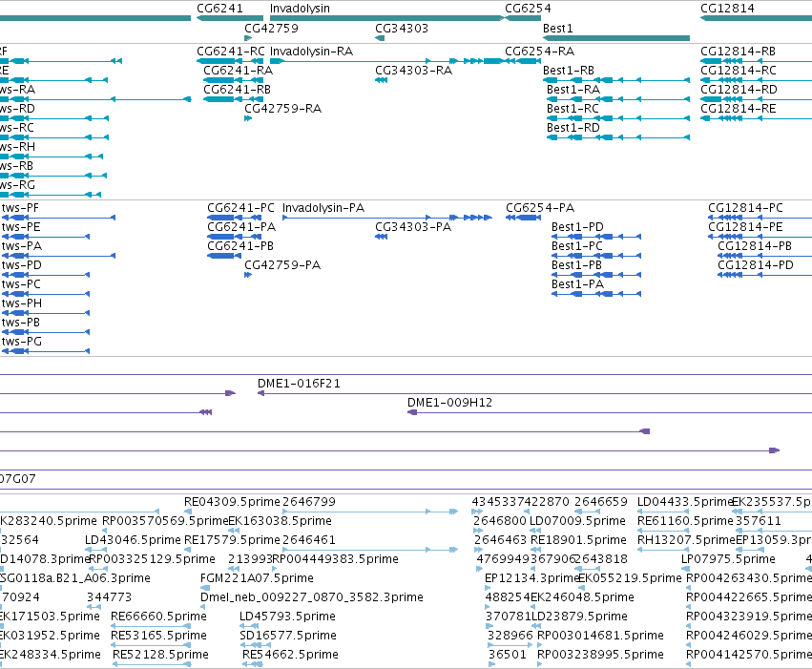Select EST SD16577.5prime

[288, 636]
